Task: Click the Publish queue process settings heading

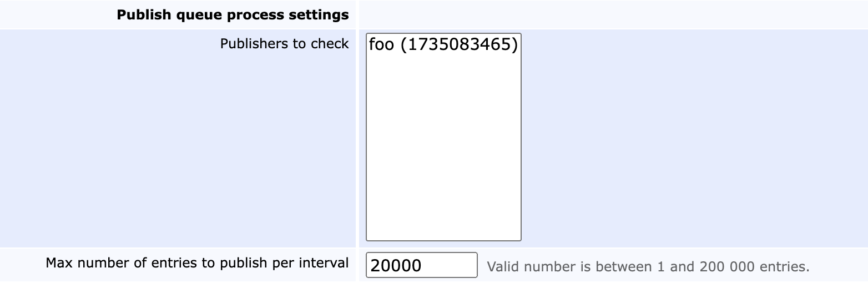Action: click(233, 15)
